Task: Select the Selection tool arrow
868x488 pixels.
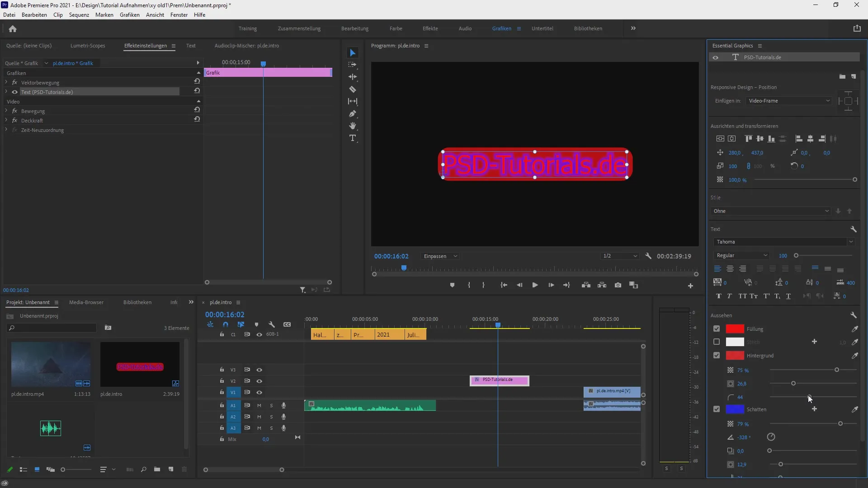Action: [x=353, y=53]
